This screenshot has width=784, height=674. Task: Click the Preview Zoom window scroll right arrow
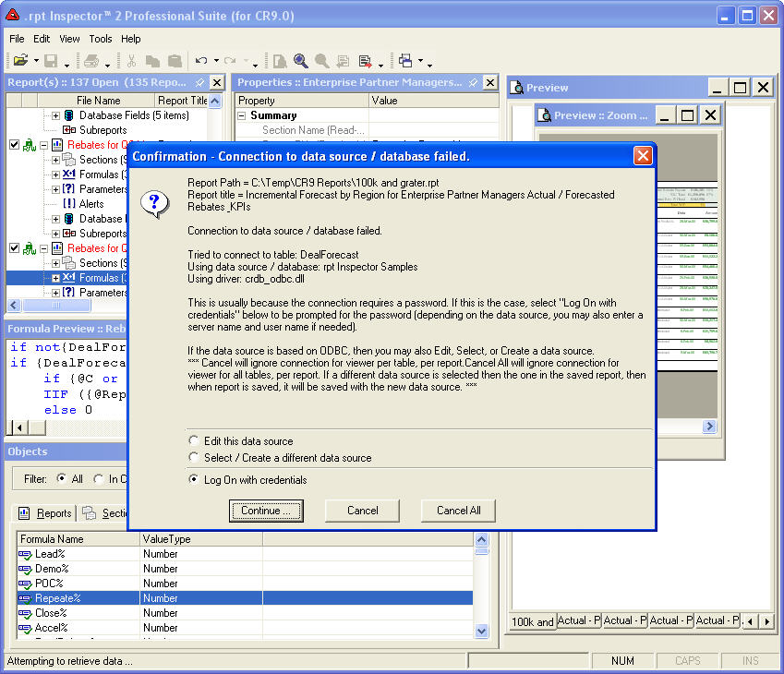coord(709,426)
